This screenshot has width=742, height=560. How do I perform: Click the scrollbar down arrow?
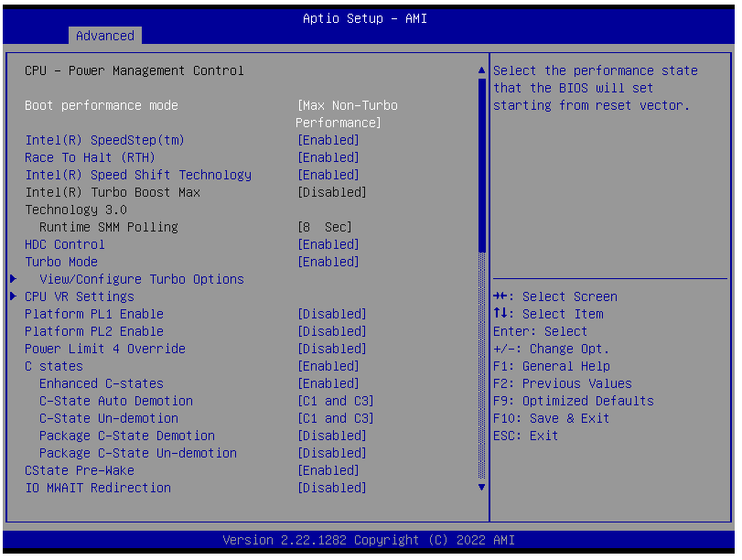482,488
